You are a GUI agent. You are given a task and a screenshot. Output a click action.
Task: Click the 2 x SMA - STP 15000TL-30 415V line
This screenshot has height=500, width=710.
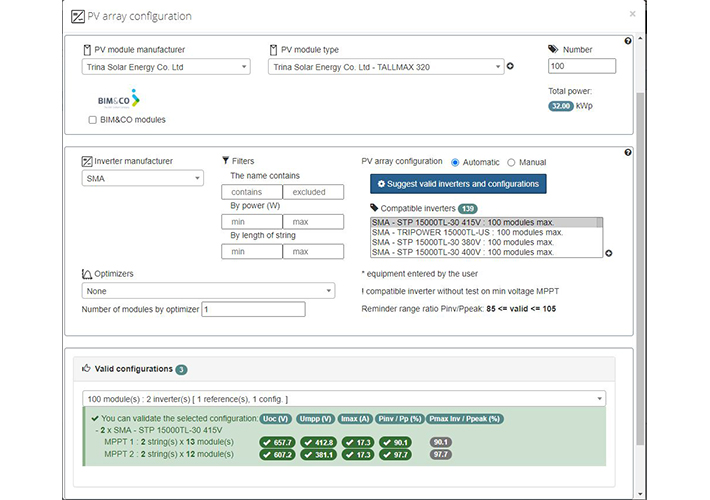point(159,430)
